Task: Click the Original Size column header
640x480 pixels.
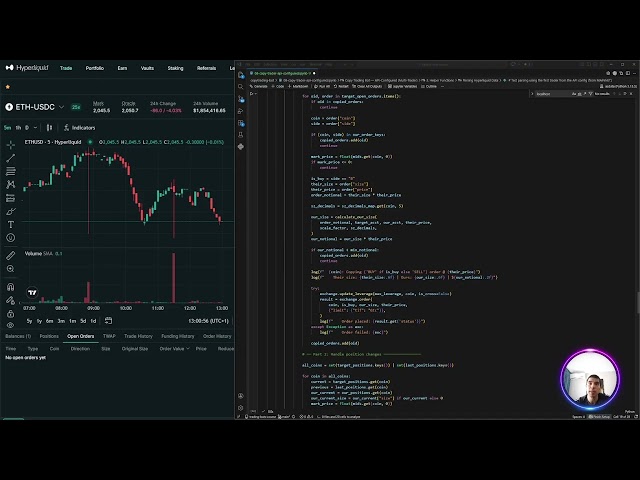Action: [135, 349]
